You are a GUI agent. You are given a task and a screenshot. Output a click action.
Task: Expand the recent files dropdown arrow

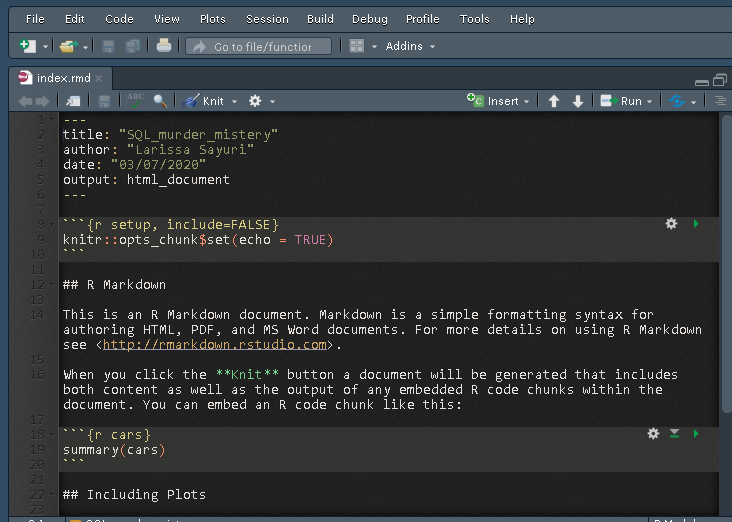(x=85, y=47)
